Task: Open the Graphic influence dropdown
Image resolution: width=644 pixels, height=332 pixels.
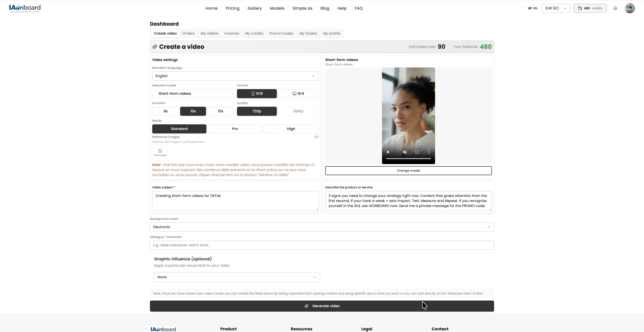Action: coord(237,277)
